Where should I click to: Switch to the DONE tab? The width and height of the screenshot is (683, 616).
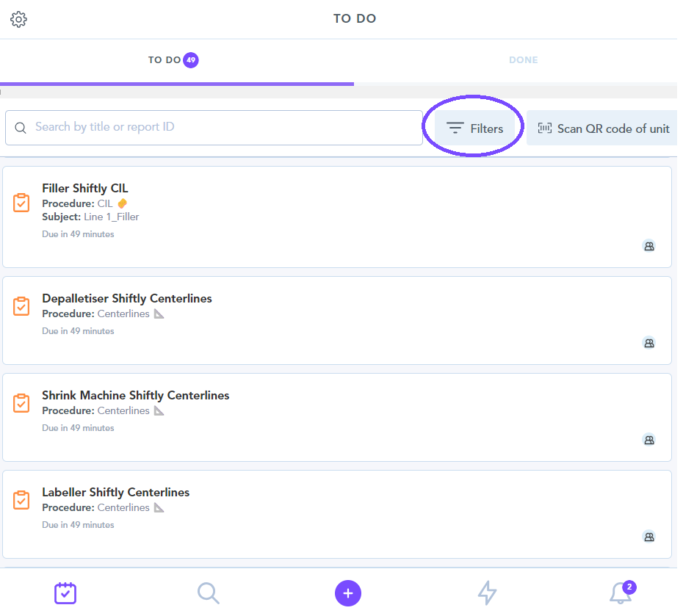coord(523,60)
